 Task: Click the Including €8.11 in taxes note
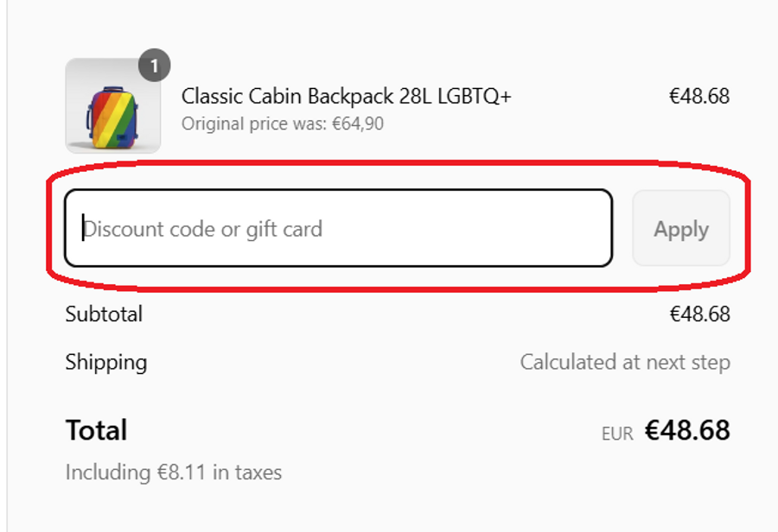click(x=173, y=472)
